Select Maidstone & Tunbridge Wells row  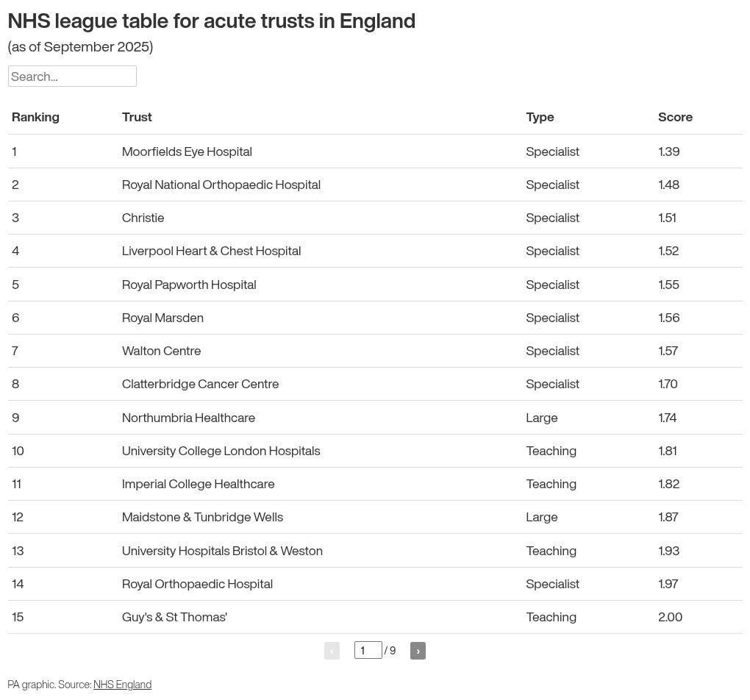click(x=375, y=517)
